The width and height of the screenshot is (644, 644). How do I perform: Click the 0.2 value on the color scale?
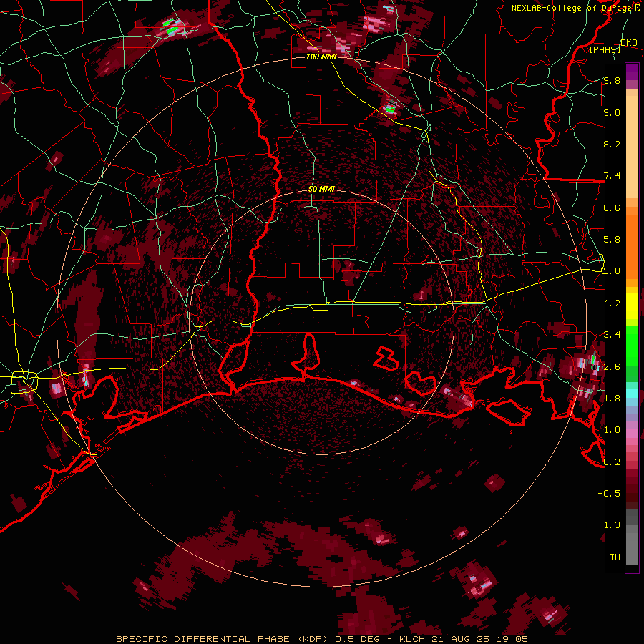click(x=612, y=462)
